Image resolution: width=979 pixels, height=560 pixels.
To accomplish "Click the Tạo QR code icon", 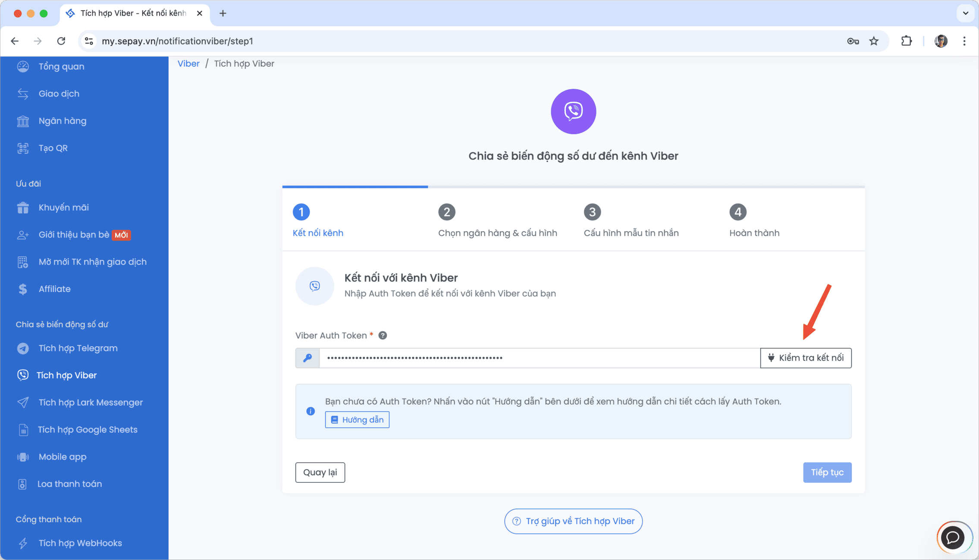I will [x=23, y=148].
